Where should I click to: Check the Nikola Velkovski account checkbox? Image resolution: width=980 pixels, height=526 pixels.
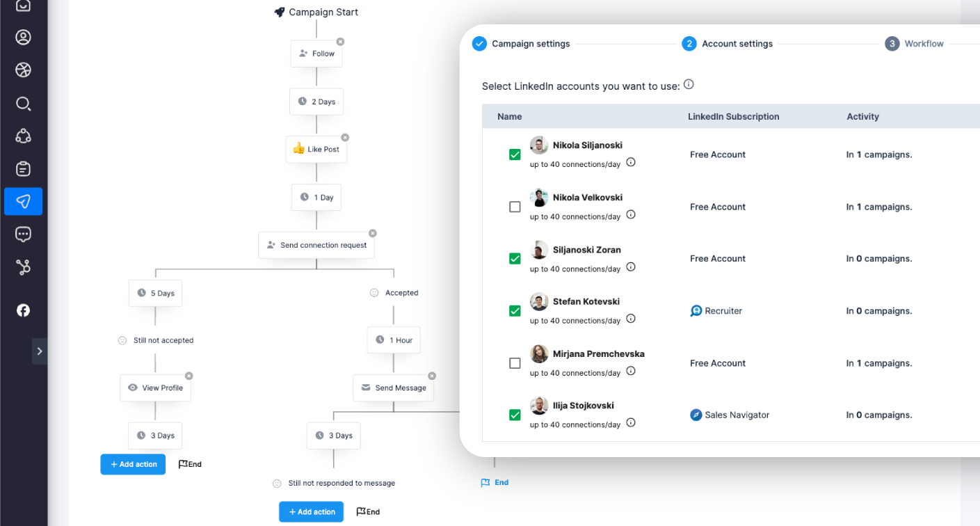pyautogui.click(x=515, y=207)
